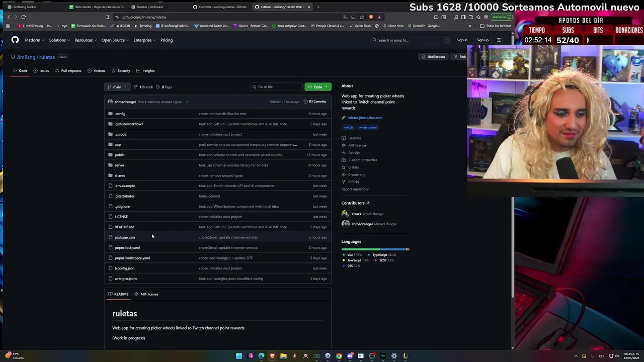Open the README.md file
Viewport: 644px width, 362px height.
tap(124, 227)
